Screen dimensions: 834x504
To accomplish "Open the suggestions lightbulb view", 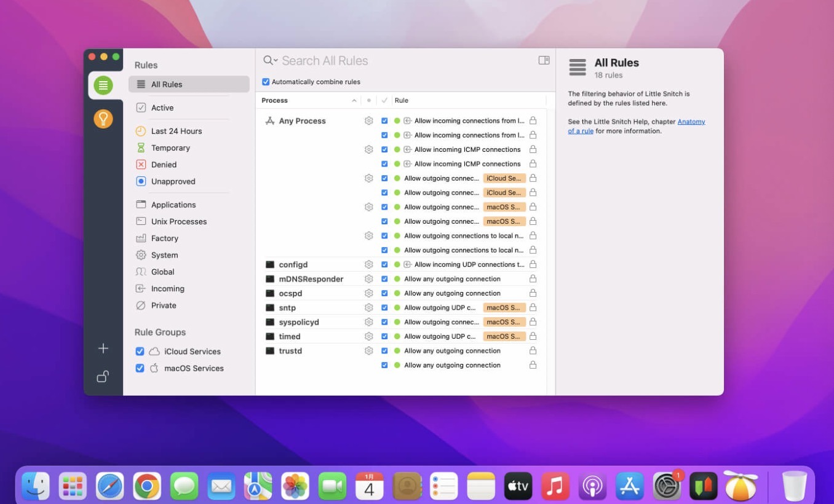I will point(103,118).
